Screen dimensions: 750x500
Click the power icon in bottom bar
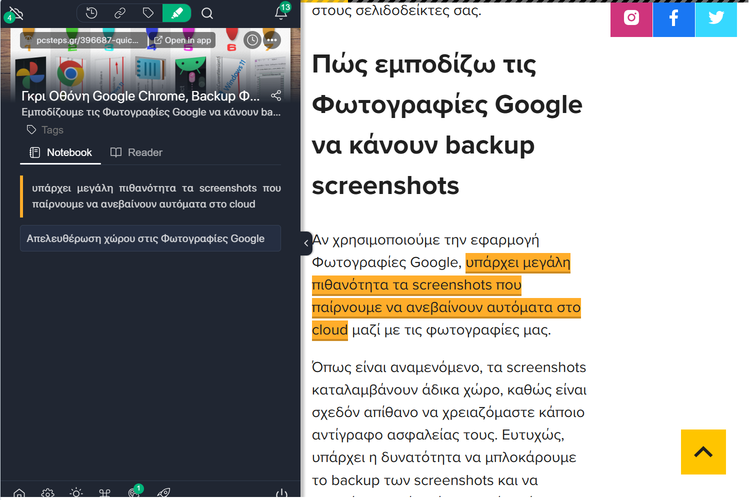[282, 493]
